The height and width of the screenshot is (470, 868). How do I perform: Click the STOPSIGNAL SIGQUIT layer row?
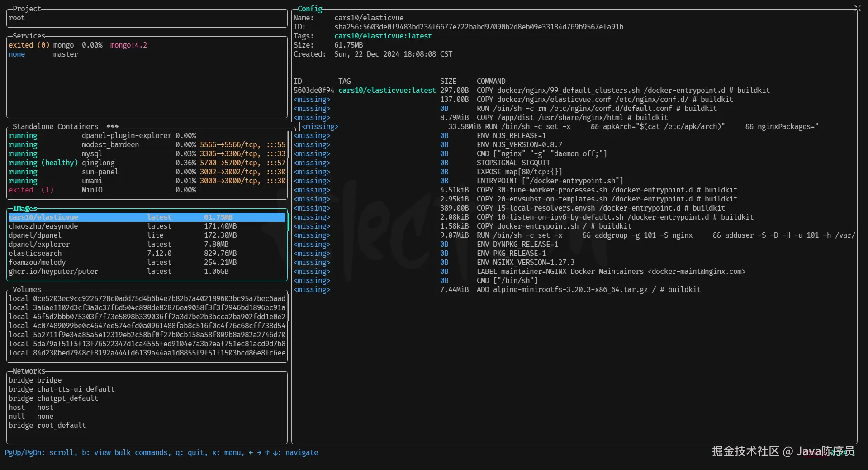coord(422,163)
